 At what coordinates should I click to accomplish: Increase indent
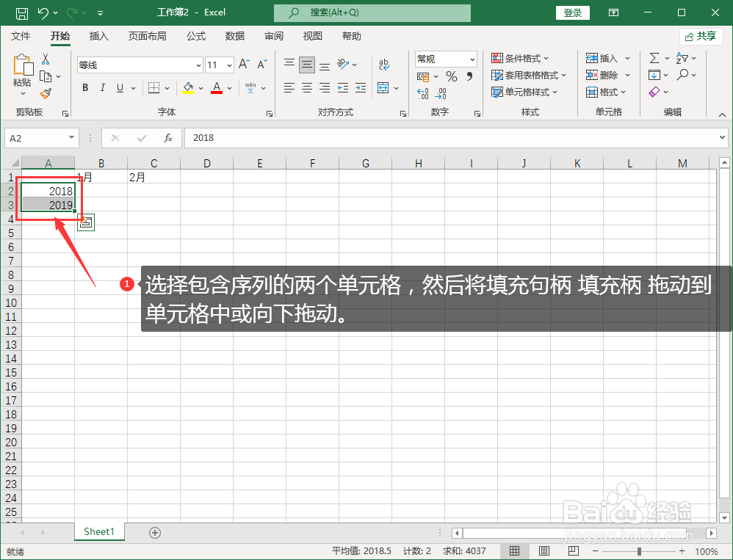[x=361, y=88]
